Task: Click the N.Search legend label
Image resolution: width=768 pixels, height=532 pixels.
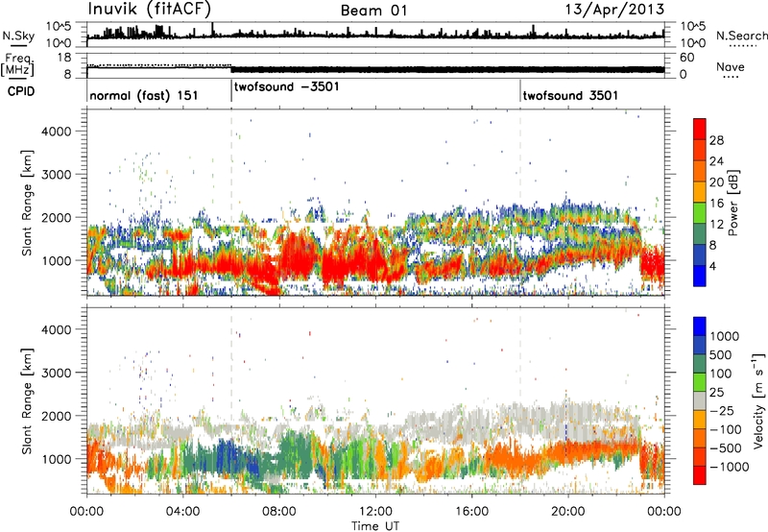Action: coord(741,36)
